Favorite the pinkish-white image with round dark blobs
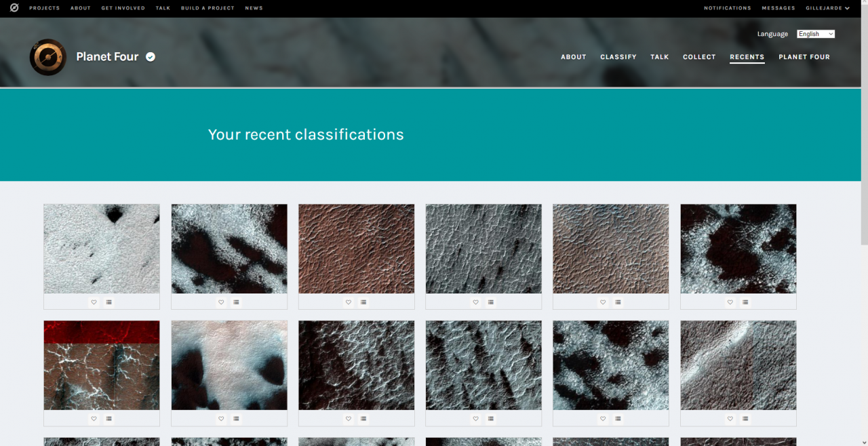This screenshot has height=446, width=868. click(221, 419)
